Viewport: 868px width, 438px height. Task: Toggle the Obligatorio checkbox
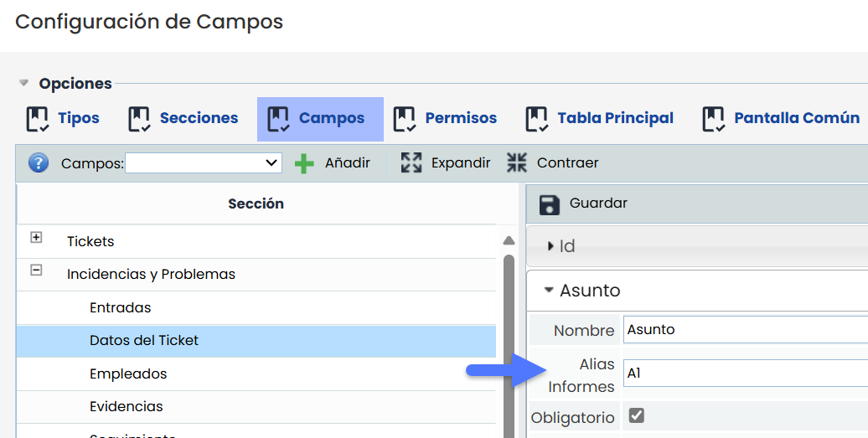click(x=637, y=415)
